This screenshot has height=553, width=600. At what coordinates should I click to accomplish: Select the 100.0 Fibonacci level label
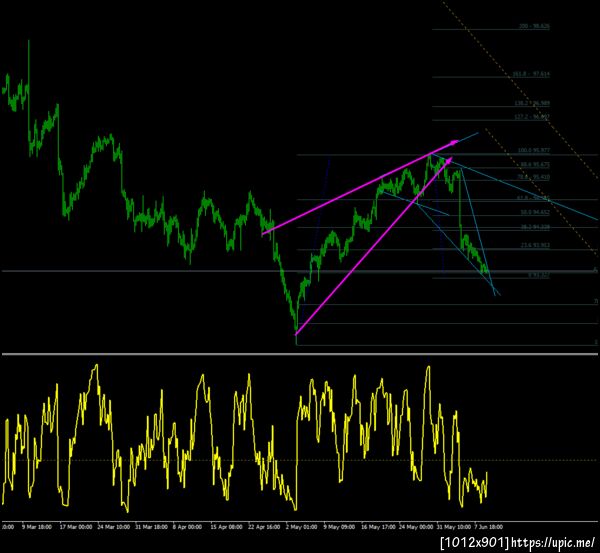pyautogui.click(x=534, y=150)
